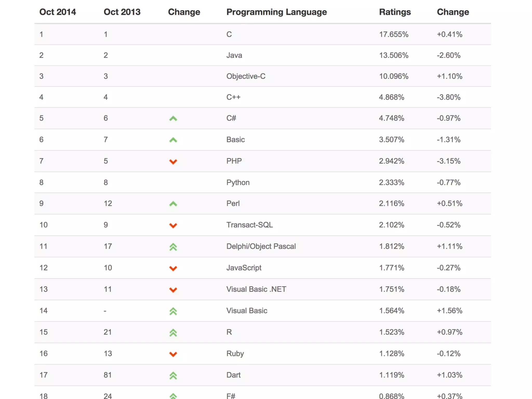Click the double up arrow for Delphi/Object Pascal

[173, 247]
